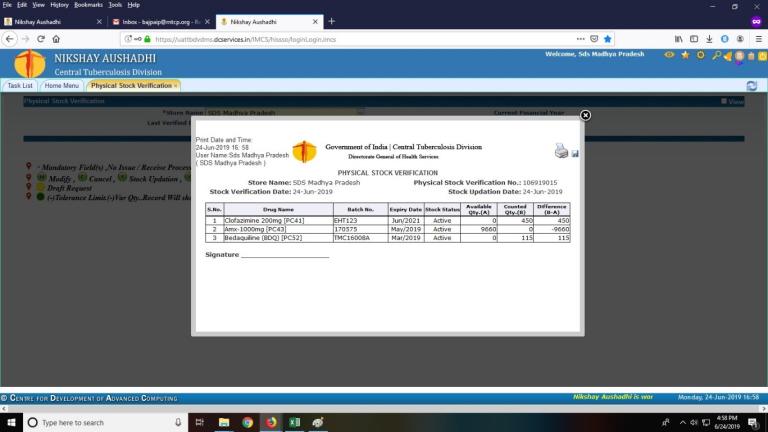Open the File menu in Firefox
The width and height of the screenshot is (768, 432).
pyautogui.click(x=7, y=5)
